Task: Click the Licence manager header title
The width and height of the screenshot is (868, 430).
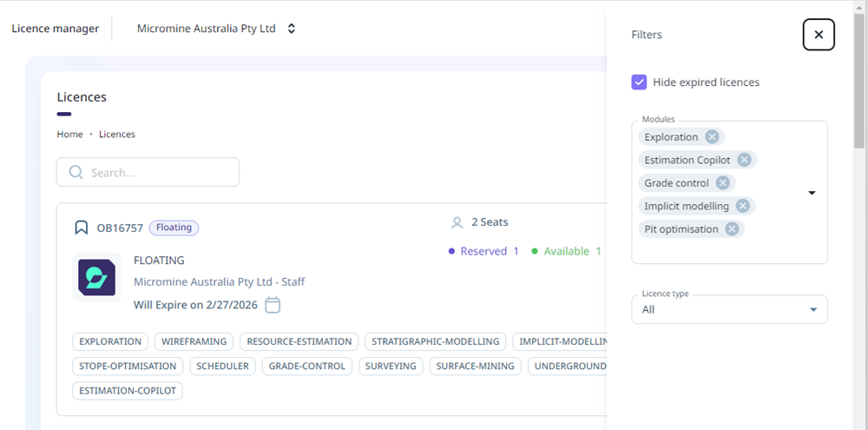Action: coord(56,29)
